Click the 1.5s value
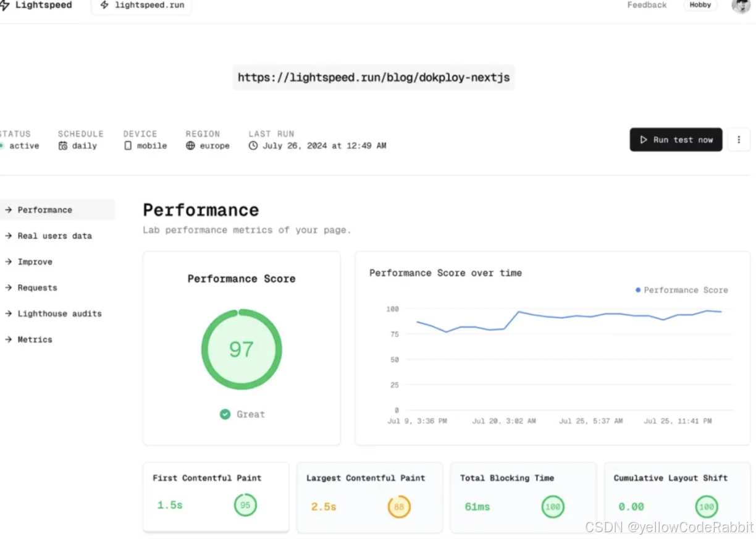The image size is (756, 539). [170, 506]
